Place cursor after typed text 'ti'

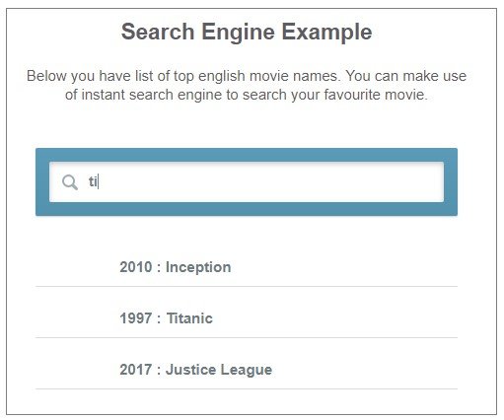click(99, 181)
